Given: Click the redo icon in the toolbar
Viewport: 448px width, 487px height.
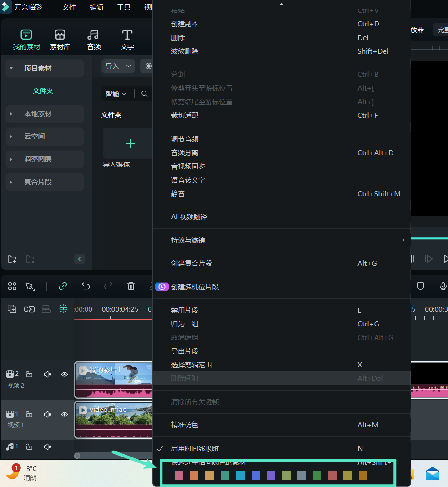Looking at the screenshot, I should point(108,286).
